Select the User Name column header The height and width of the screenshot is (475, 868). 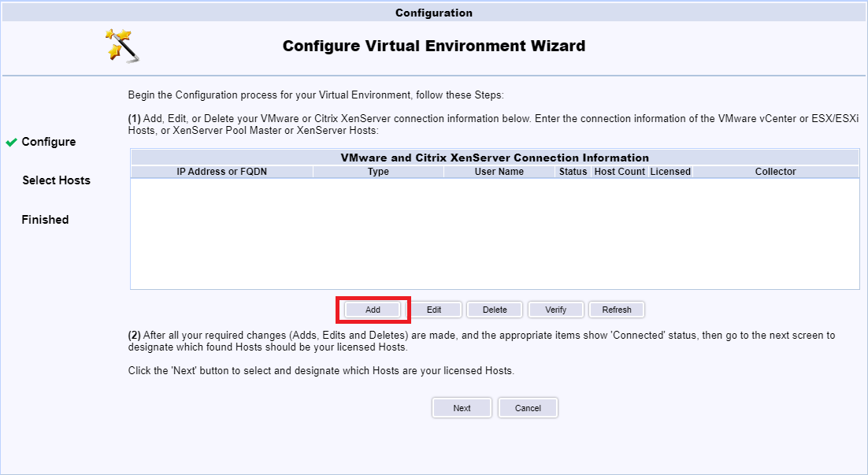[x=499, y=172]
